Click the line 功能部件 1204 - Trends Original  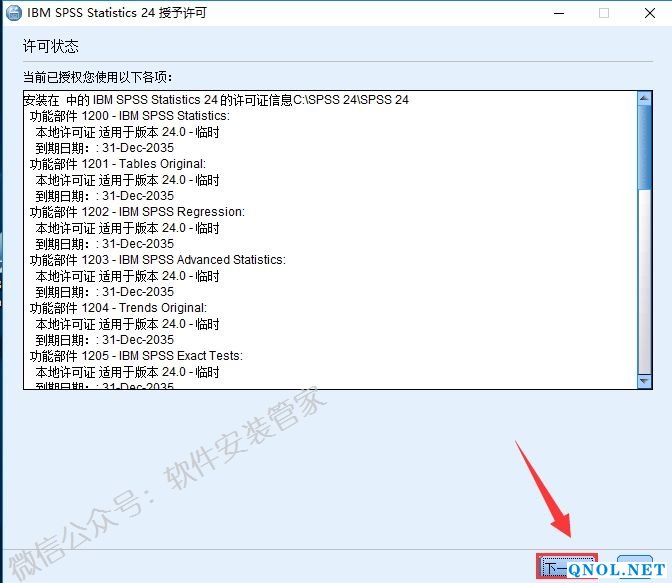(118, 308)
